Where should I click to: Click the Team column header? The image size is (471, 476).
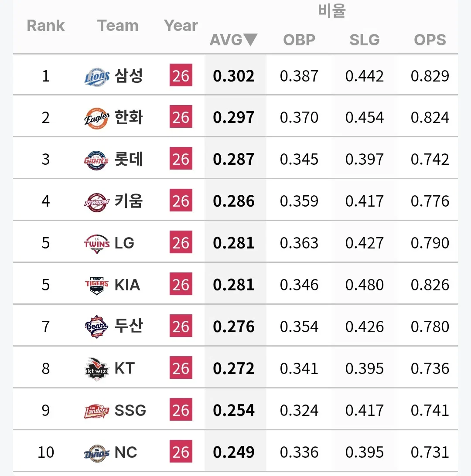click(x=118, y=25)
